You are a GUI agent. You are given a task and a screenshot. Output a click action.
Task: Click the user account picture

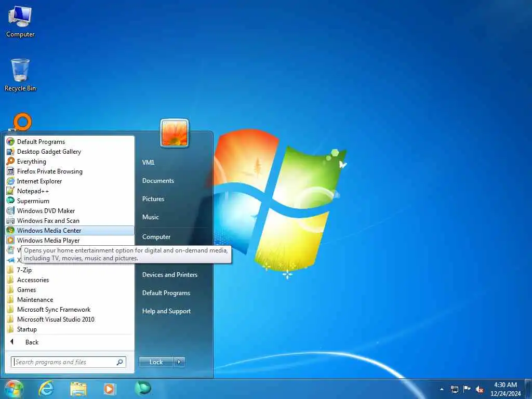coord(175,133)
